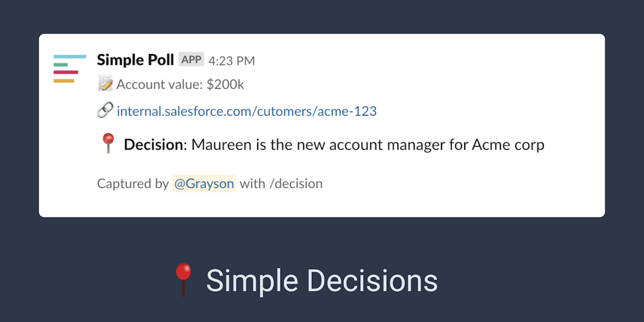Select the @Grayson user mention
Image resolution: width=644 pixels, height=322 pixels.
(x=204, y=184)
